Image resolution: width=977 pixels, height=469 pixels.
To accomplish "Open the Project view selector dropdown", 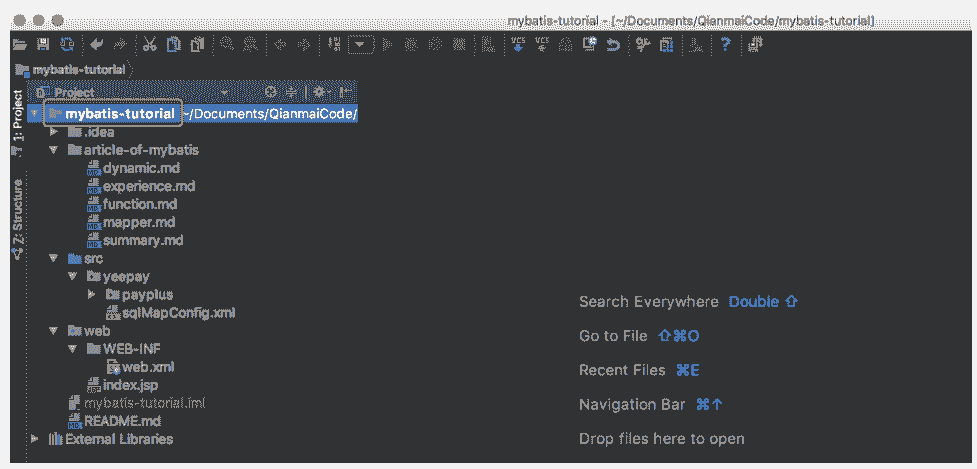I will tap(225, 92).
